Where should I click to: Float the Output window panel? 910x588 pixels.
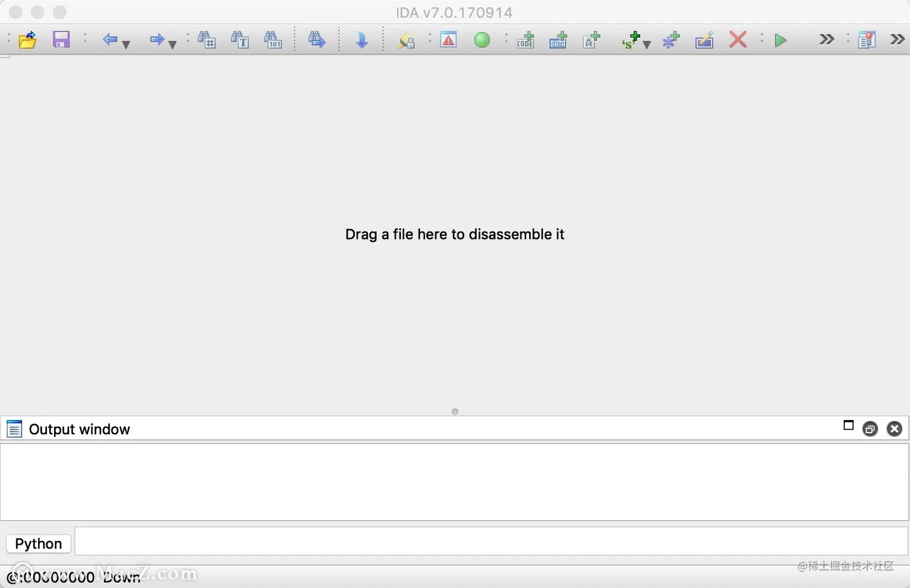click(870, 429)
